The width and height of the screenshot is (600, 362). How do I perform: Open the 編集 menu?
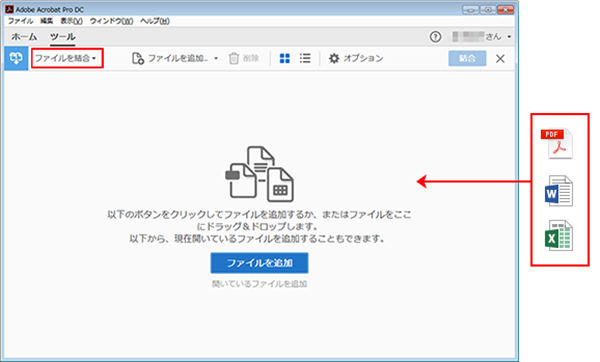pos(47,21)
